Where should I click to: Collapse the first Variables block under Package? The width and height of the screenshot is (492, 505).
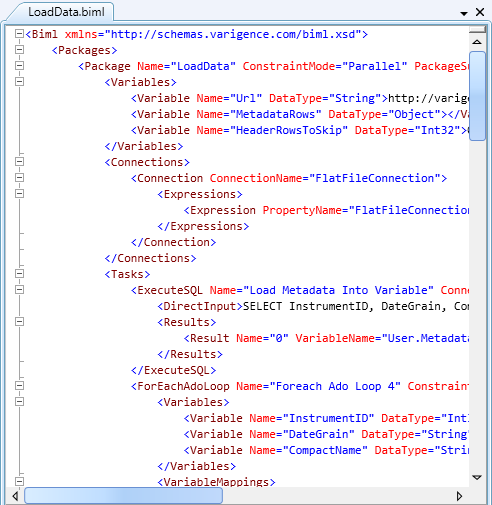click(20, 82)
